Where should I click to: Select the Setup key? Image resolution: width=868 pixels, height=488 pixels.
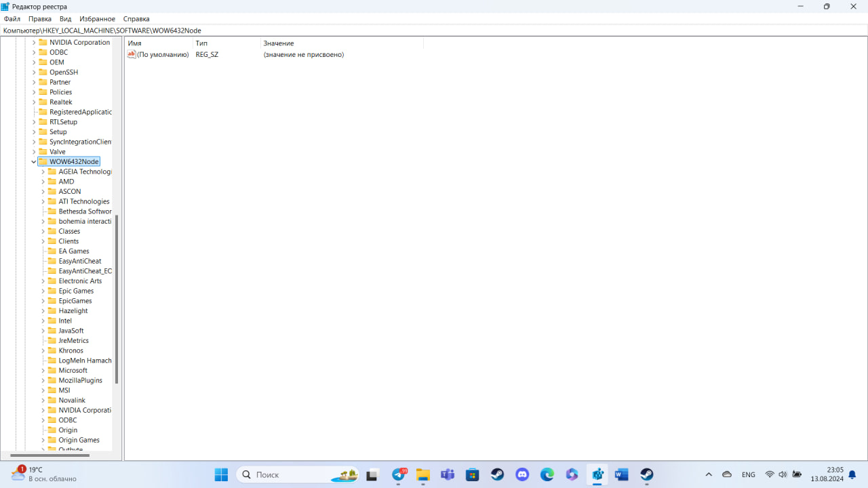click(x=58, y=132)
